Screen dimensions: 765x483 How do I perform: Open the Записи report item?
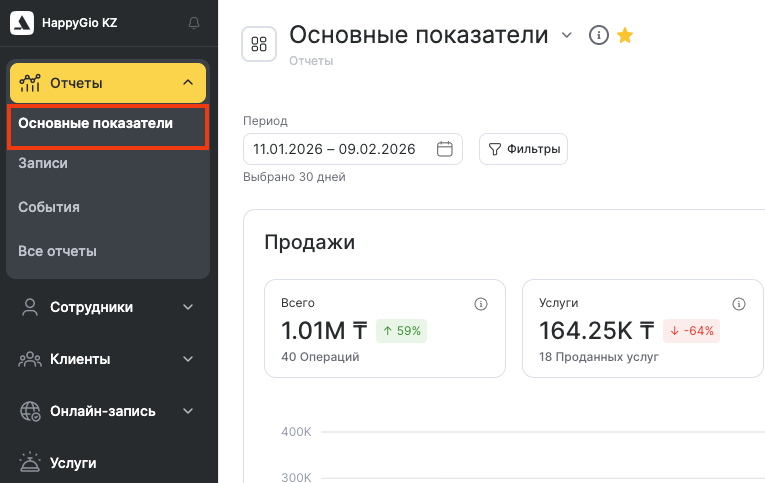coord(43,163)
